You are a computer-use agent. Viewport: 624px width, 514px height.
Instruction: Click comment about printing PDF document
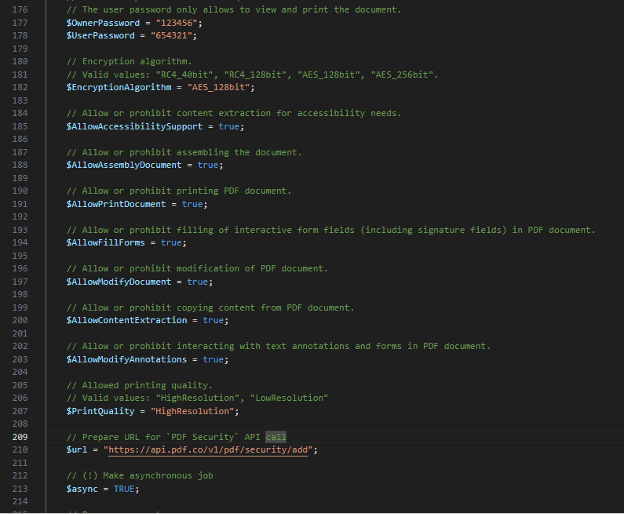pyautogui.click(x=179, y=191)
